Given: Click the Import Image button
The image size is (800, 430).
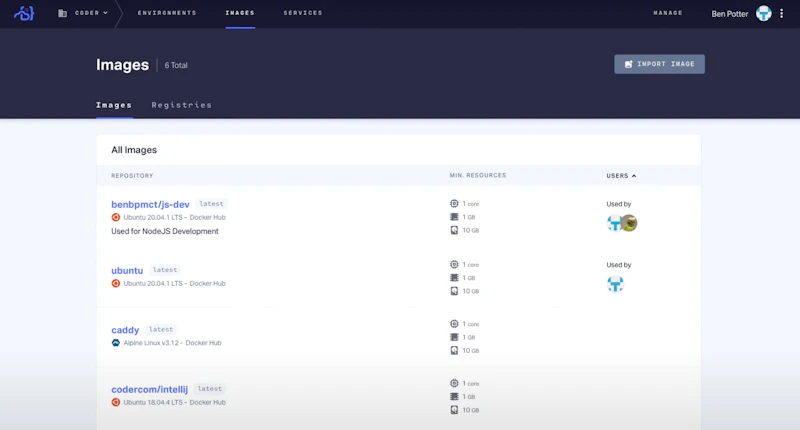Looking at the screenshot, I should [x=659, y=64].
